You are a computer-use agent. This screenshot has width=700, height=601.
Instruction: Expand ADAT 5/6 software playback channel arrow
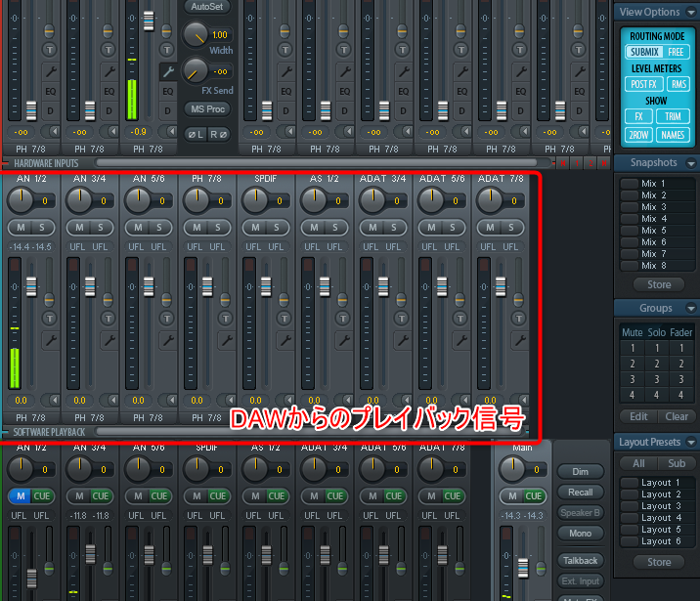(464, 400)
